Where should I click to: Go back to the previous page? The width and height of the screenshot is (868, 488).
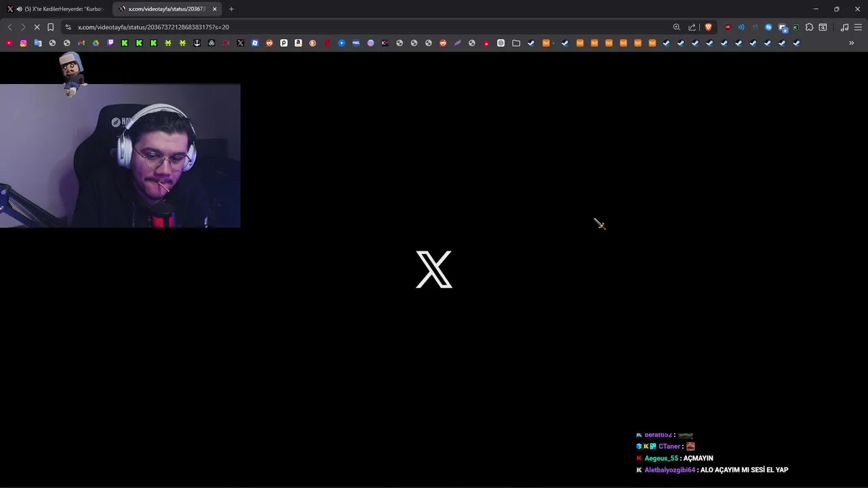pos(9,27)
